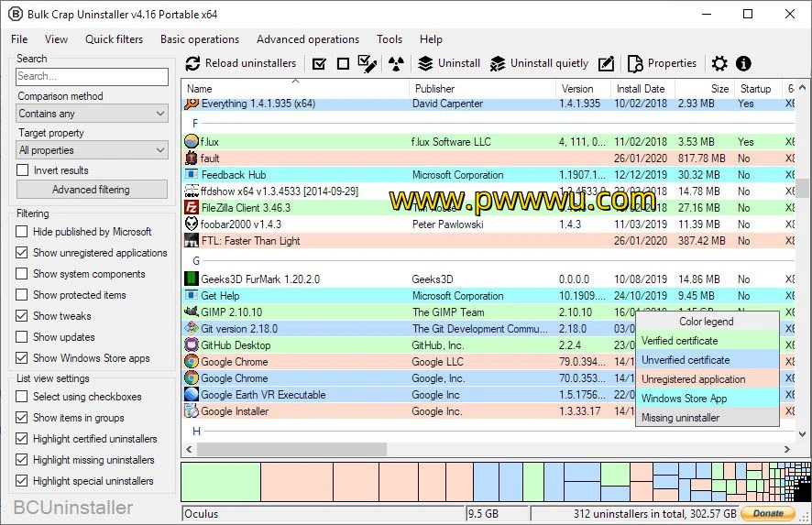Collapse the H group header
Image resolution: width=812 pixels, height=525 pixels.
196,432
